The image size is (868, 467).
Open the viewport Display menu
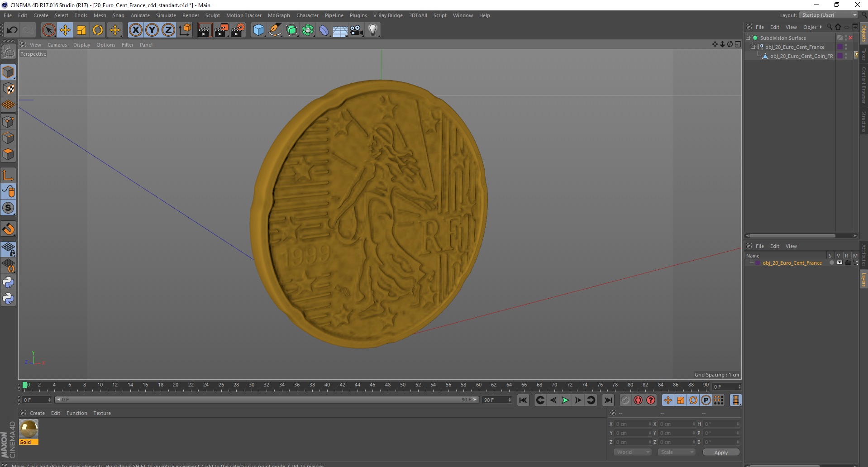coord(81,45)
